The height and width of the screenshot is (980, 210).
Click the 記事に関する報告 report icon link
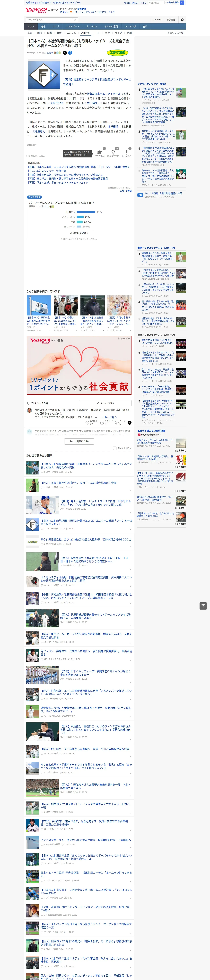pos(36,156)
